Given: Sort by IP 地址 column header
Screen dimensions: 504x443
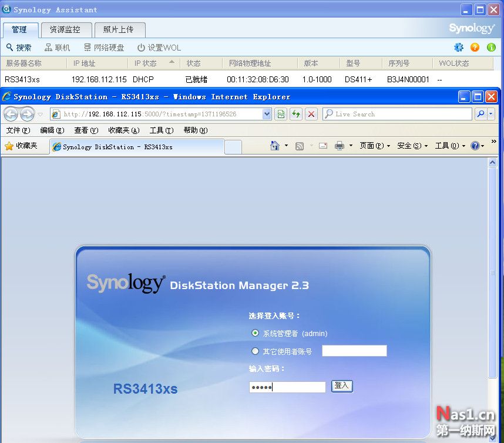Looking at the screenshot, I should pyautogui.click(x=98, y=63).
